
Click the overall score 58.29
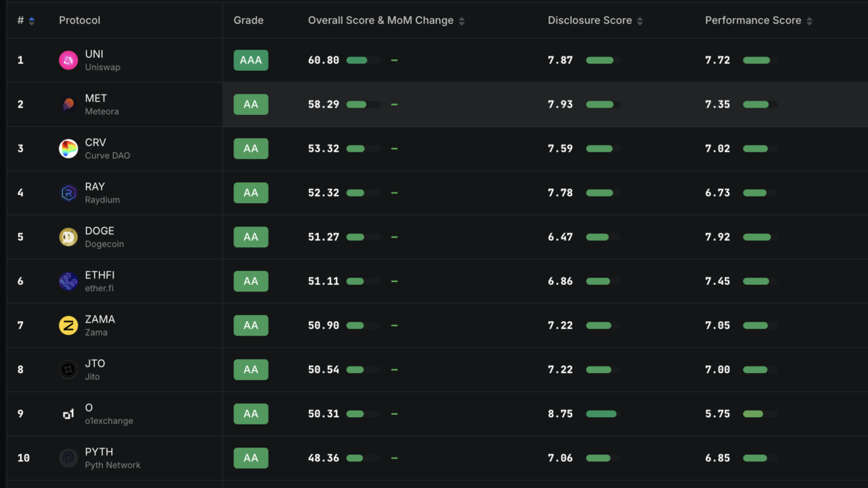323,104
